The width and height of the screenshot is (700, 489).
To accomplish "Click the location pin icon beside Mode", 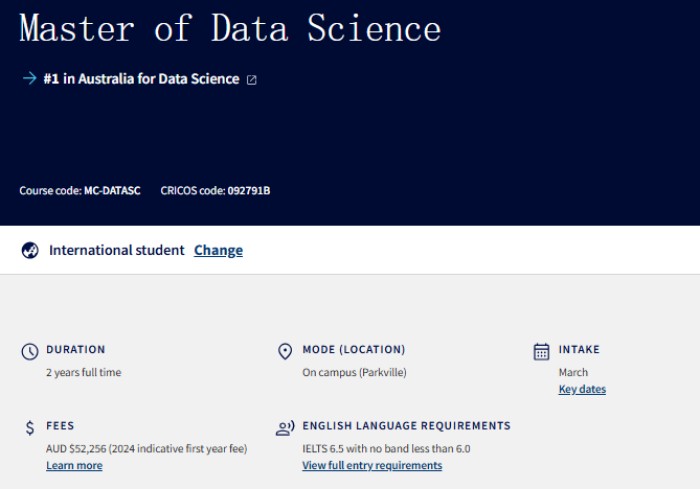I will click(285, 351).
